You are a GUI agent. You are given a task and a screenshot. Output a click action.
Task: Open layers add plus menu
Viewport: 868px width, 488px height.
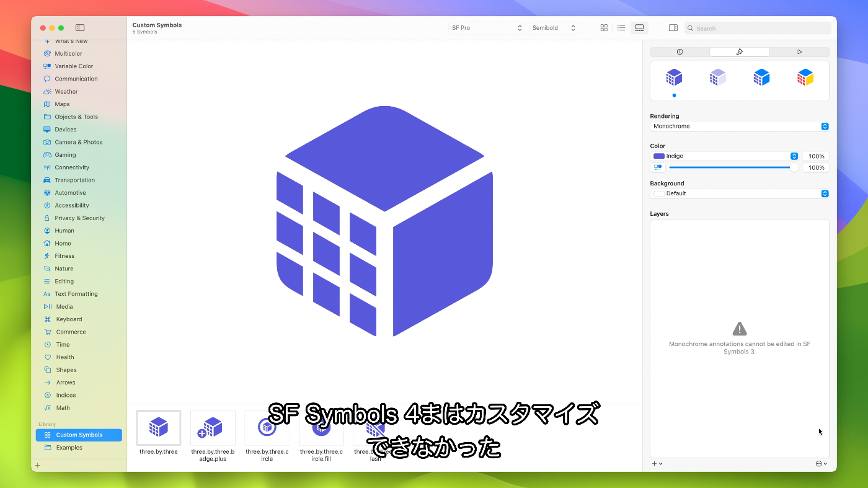[x=657, y=464]
